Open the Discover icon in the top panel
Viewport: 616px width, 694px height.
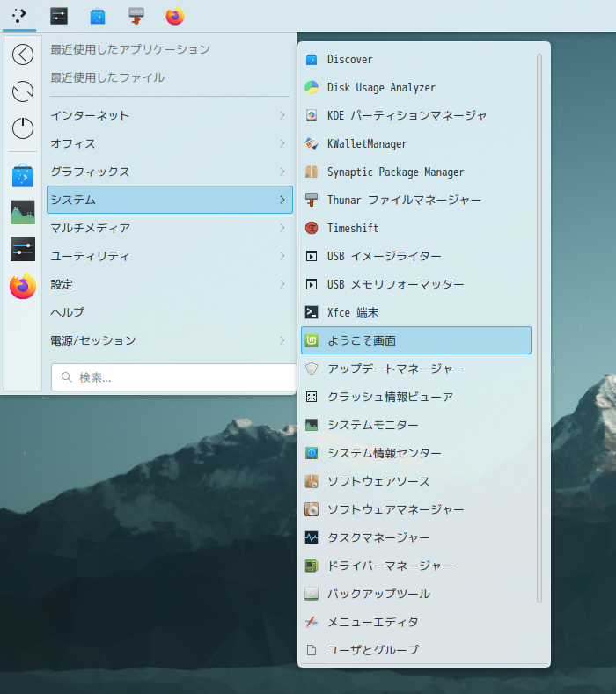pyautogui.click(x=98, y=16)
